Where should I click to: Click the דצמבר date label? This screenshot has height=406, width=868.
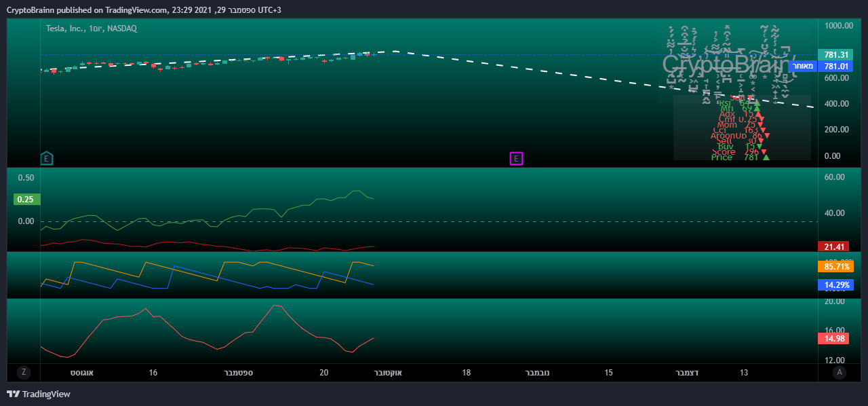pyautogui.click(x=688, y=373)
